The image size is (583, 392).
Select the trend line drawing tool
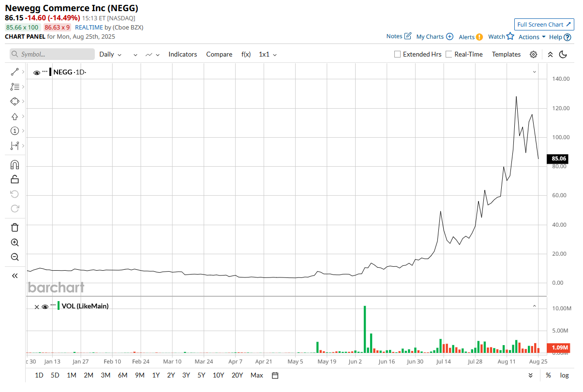pos(15,72)
